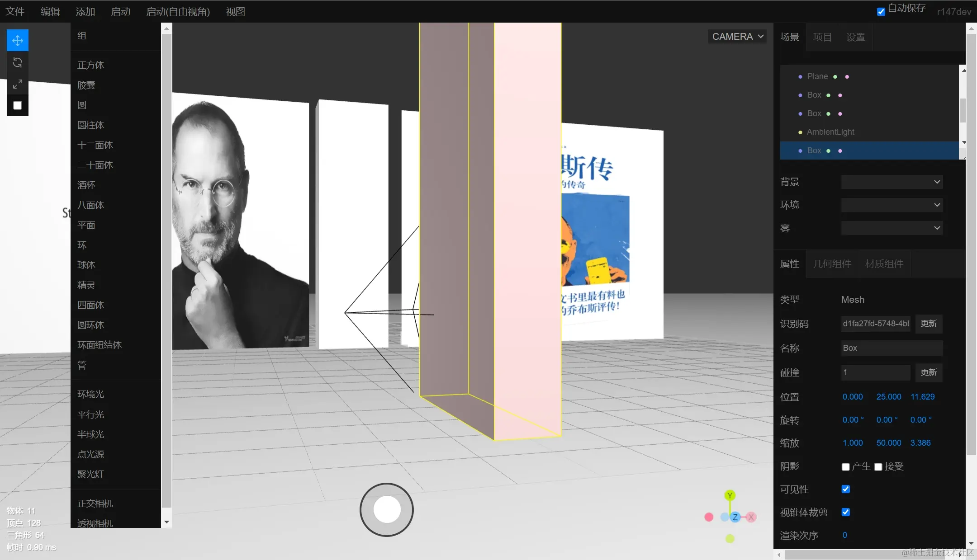This screenshot has width=977, height=560.
Task: Select the scale tool icon
Action: 18,84
